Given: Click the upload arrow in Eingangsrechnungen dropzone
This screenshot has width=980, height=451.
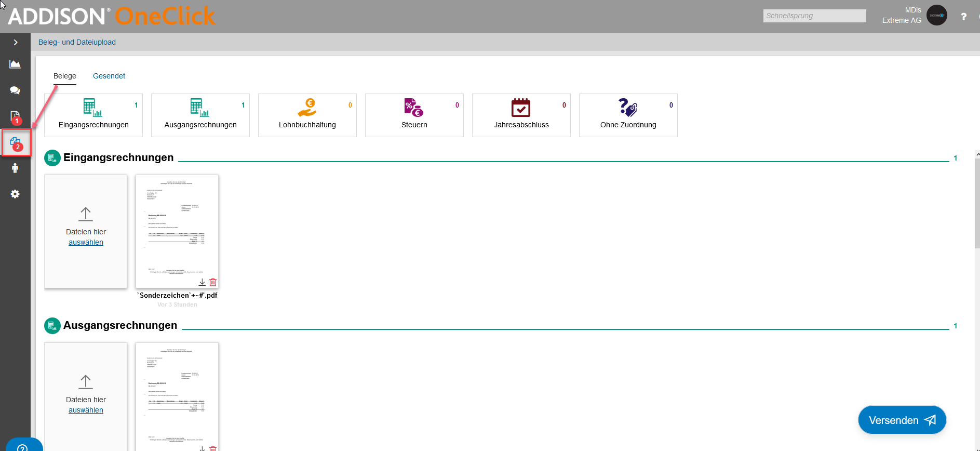Looking at the screenshot, I should (x=86, y=214).
